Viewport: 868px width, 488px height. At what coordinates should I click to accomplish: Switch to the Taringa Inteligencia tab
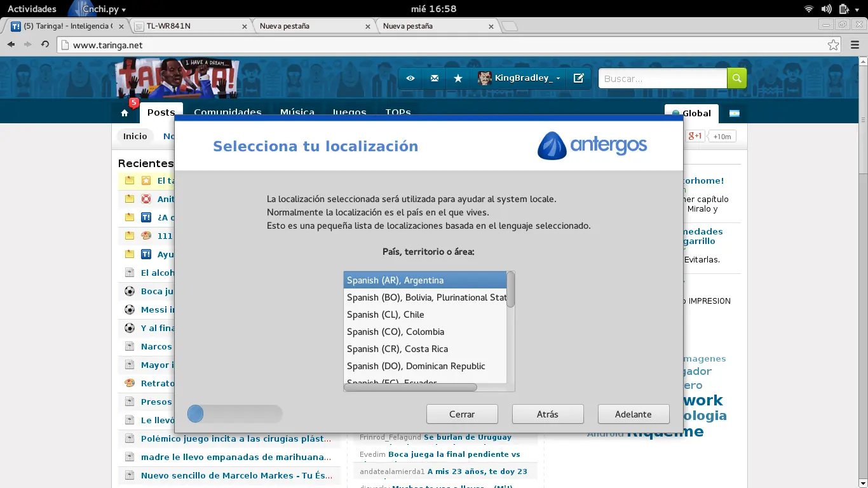(69, 26)
